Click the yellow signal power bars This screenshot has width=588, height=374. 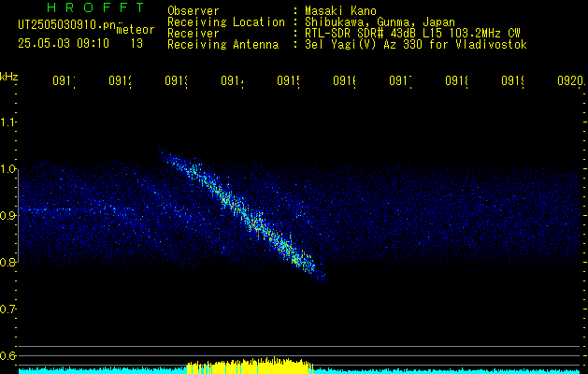(x=251, y=366)
